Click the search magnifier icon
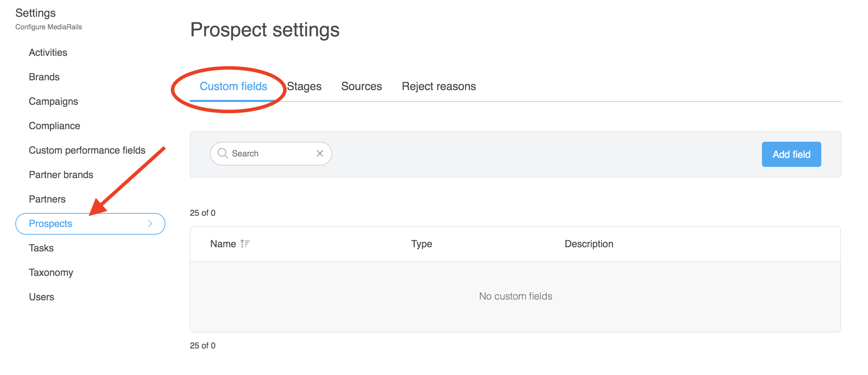 coord(223,153)
